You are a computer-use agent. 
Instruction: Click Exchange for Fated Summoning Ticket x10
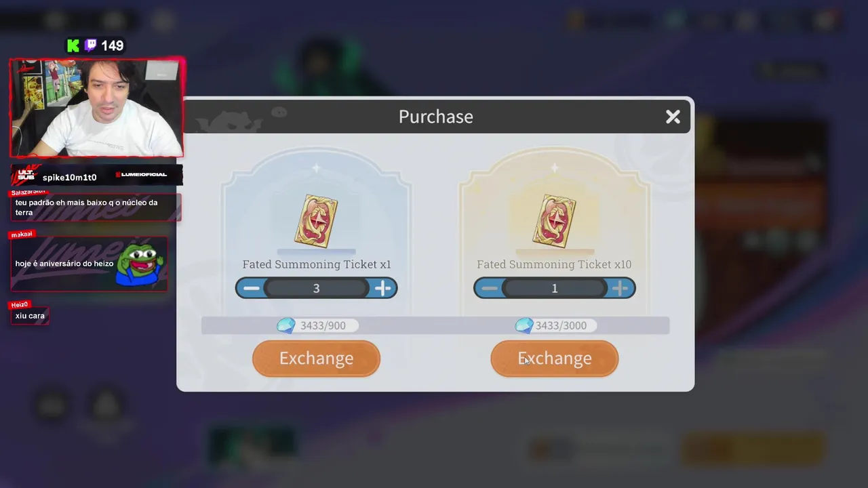click(555, 358)
